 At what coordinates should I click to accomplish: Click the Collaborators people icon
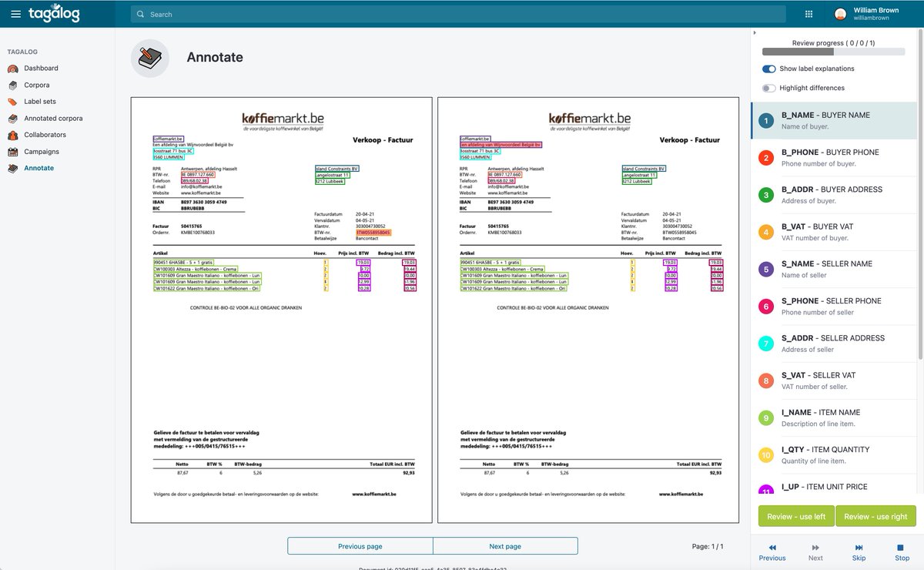13,135
